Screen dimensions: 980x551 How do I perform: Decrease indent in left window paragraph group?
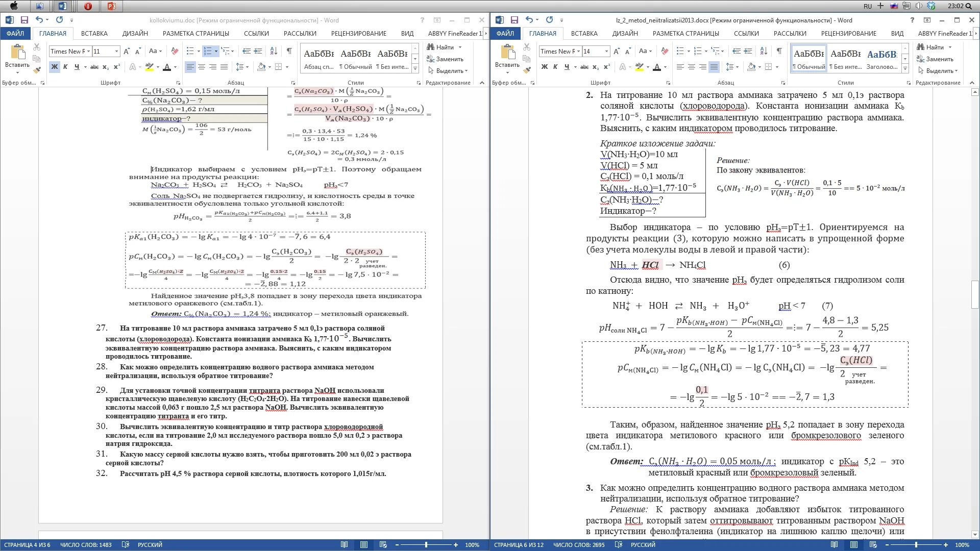click(x=247, y=51)
